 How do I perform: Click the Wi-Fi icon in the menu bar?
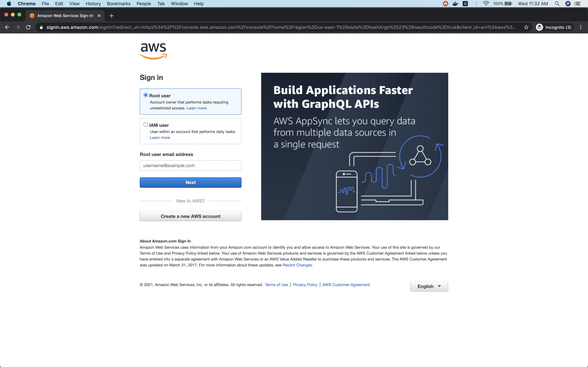(486, 4)
